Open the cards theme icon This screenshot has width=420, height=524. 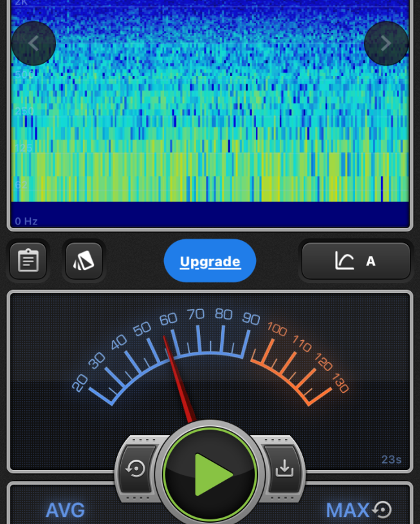click(84, 261)
